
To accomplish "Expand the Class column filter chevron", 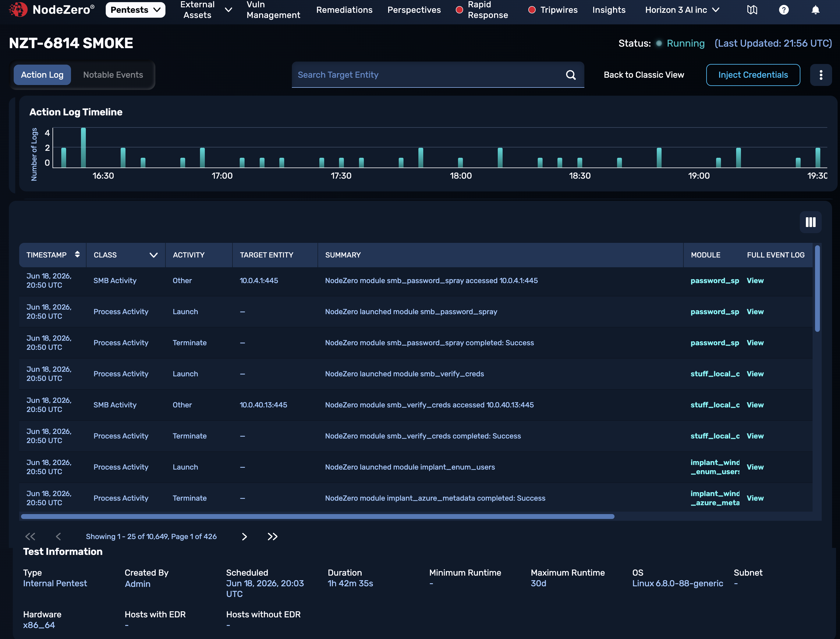I will 154,255.
